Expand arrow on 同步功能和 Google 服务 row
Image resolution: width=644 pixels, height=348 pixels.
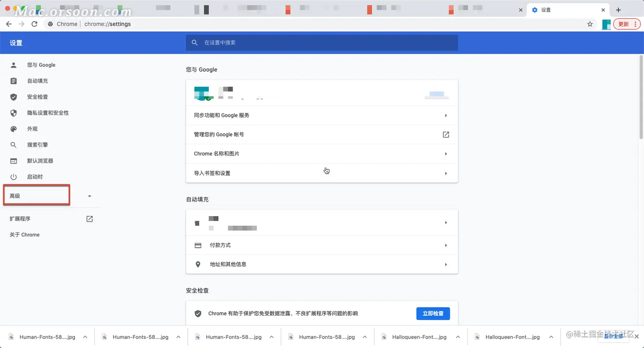[x=446, y=115]
